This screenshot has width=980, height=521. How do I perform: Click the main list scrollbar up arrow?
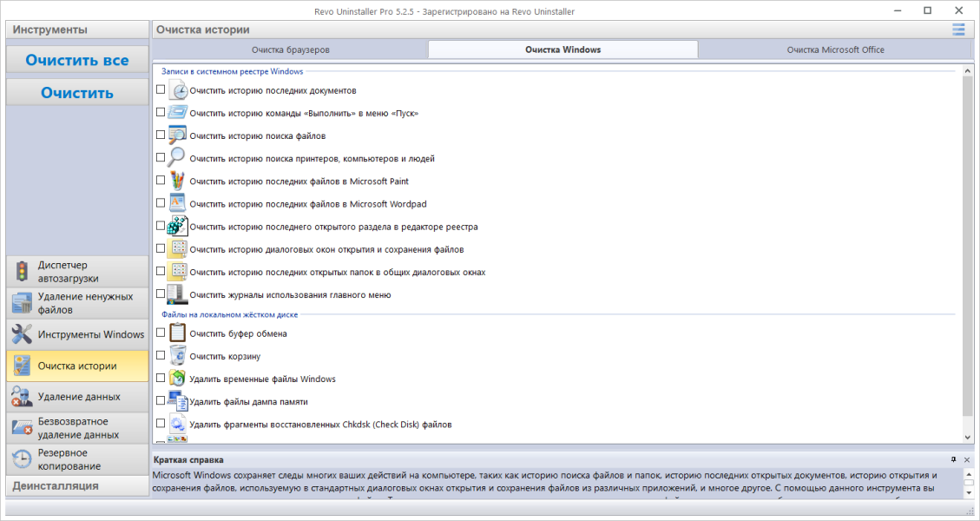pos(968,70)
